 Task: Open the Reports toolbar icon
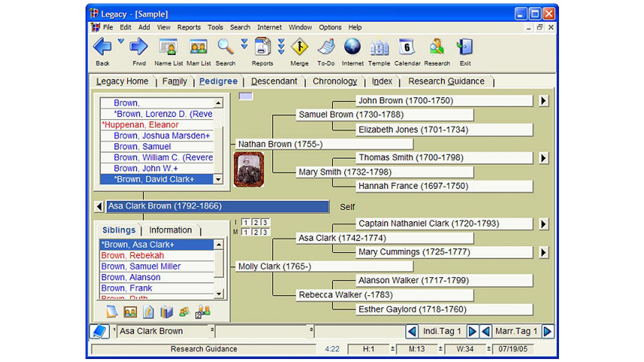coord(263,47)
